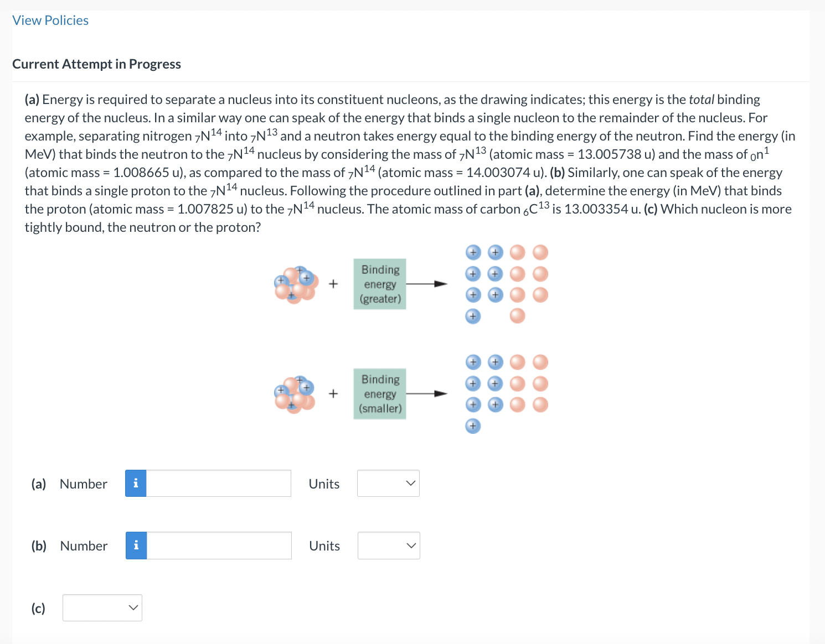Image resolution: width=825 pixels, height=644 pixels.
Task: Click the part (a) Units label
Action: click(324, 484)
